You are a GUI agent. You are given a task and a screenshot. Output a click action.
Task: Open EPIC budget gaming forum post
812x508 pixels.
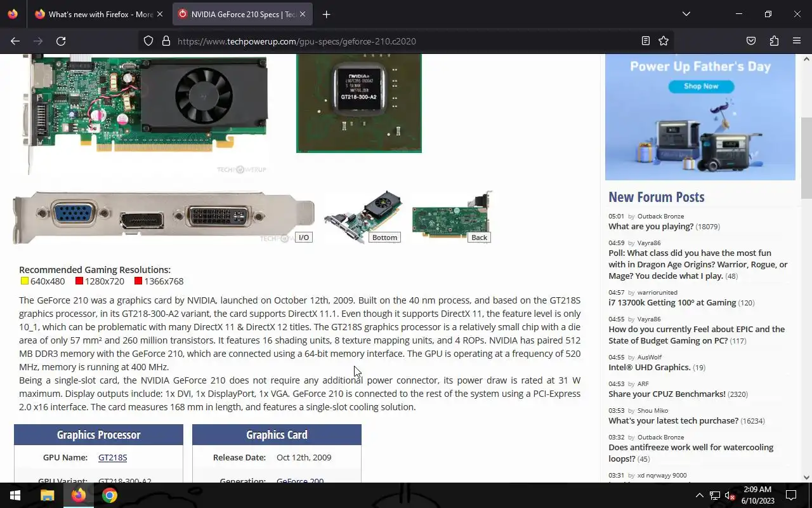[697, 335]
